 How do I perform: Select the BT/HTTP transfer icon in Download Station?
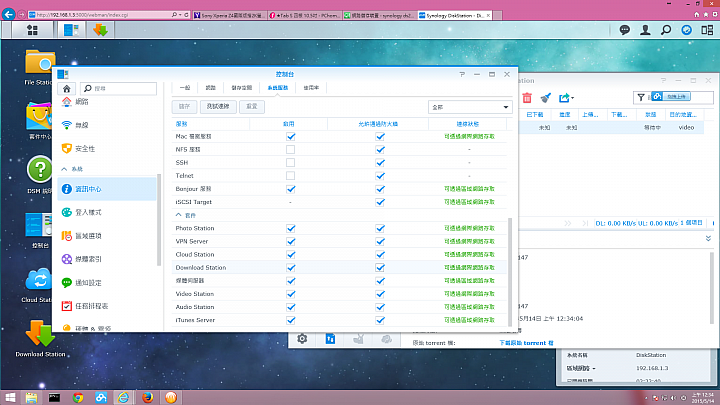click(330, 339)
